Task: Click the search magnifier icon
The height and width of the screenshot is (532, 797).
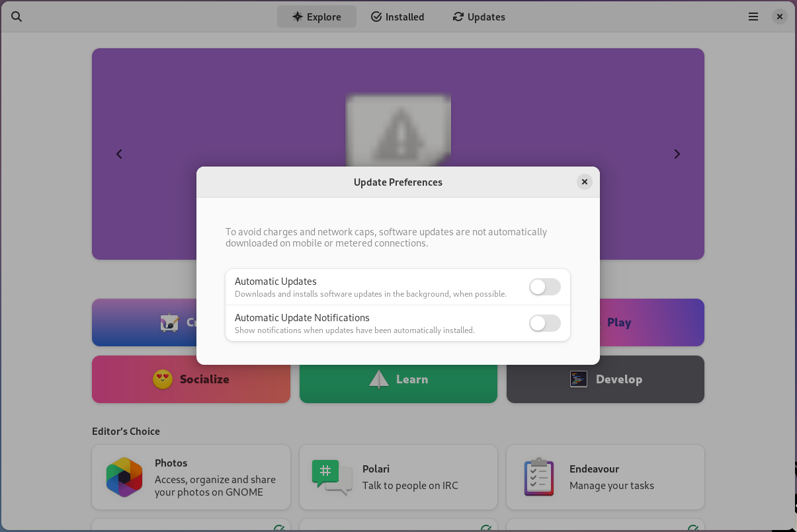Action: 17,17
